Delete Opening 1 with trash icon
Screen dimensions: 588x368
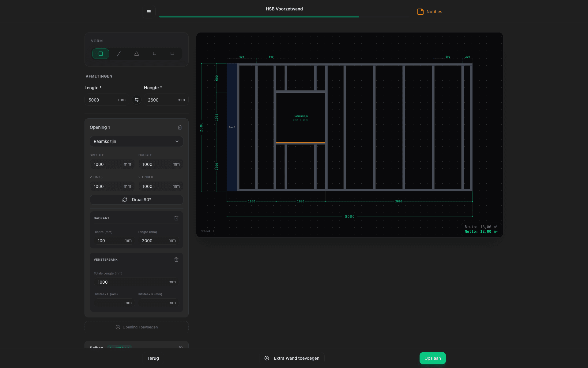180,127
